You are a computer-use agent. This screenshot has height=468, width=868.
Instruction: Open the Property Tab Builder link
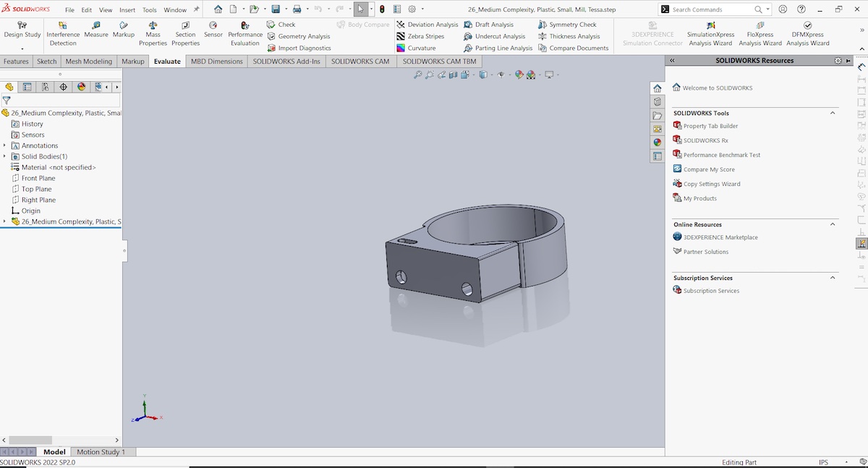click(710, 126)
